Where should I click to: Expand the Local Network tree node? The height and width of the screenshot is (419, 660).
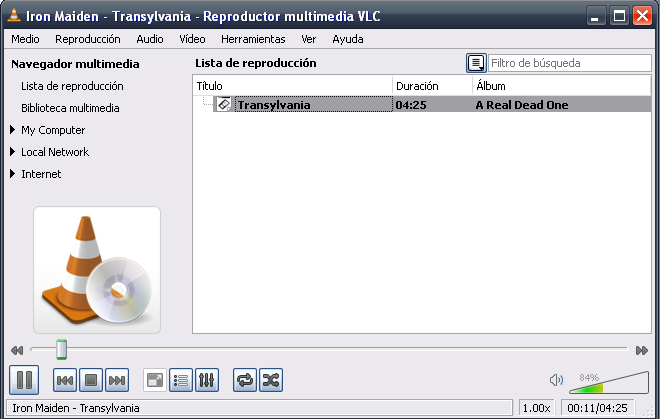(13, 152)
